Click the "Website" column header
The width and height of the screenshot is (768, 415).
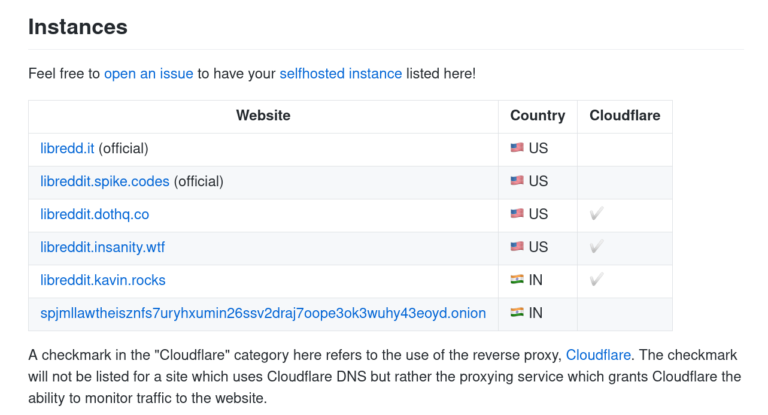[263, 115]
